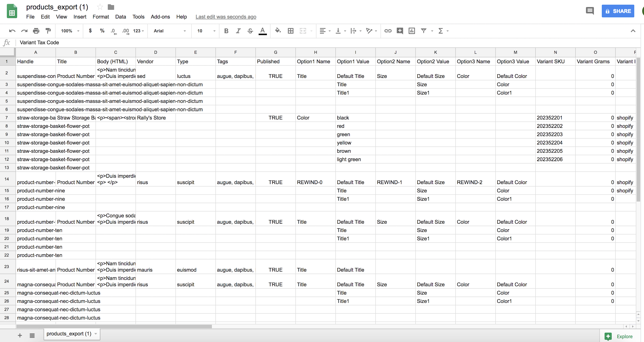This screenshot has height=342, width=644.
Task: Click the merge cells icon
Action: pos(303,31)
